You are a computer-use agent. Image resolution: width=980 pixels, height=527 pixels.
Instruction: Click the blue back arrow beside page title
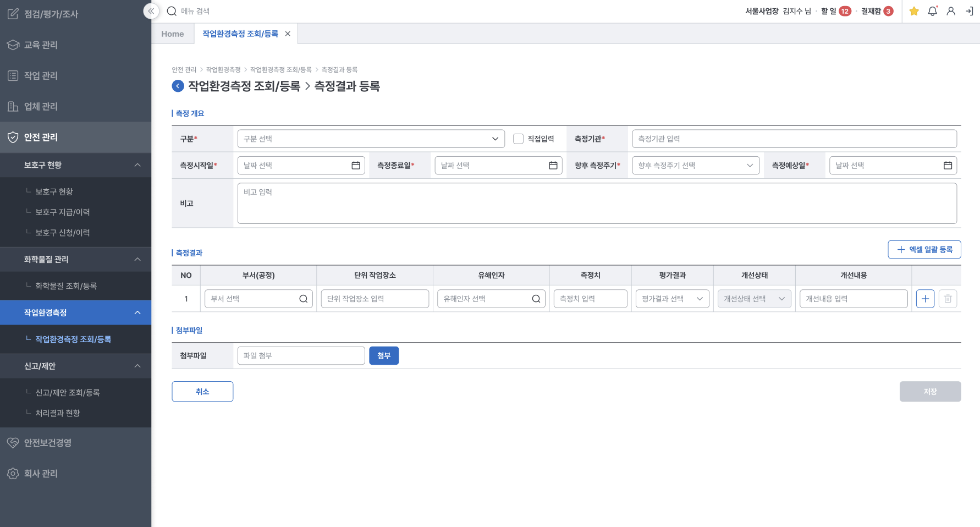click(178, 86)
